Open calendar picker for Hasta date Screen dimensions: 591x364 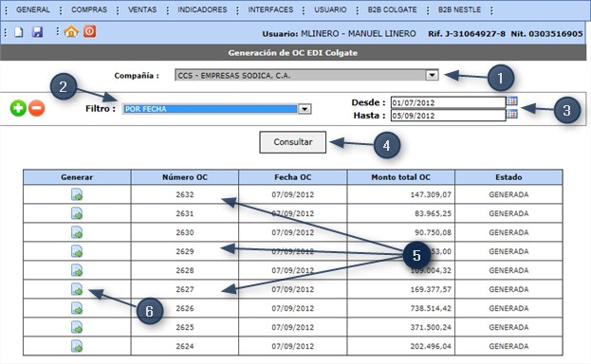tap(512, 114)
